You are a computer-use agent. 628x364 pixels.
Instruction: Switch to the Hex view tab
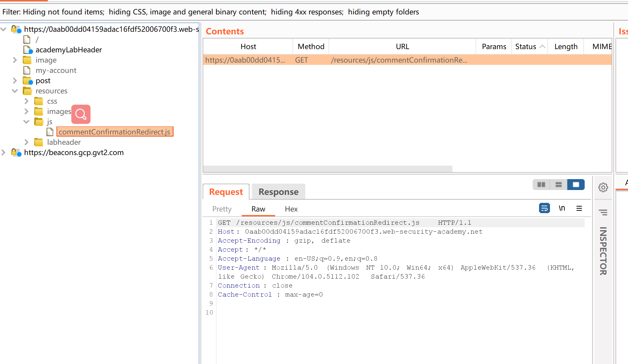click(x=291, y=209)
